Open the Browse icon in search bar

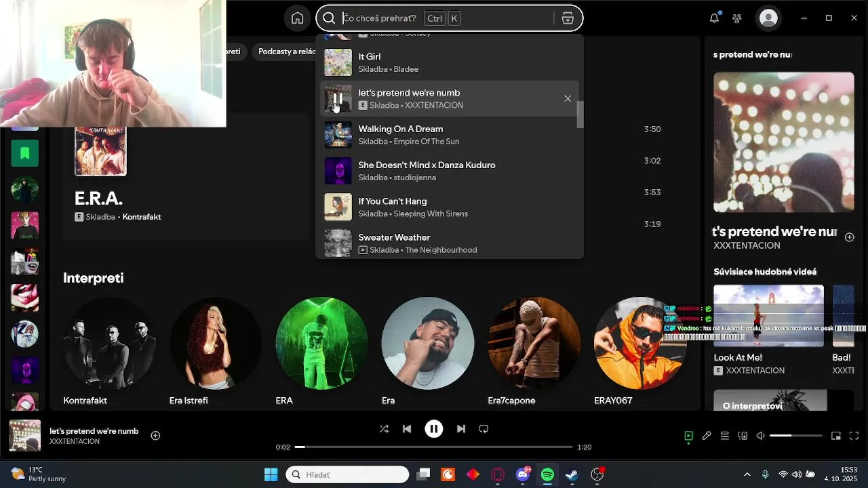[568, 18]
